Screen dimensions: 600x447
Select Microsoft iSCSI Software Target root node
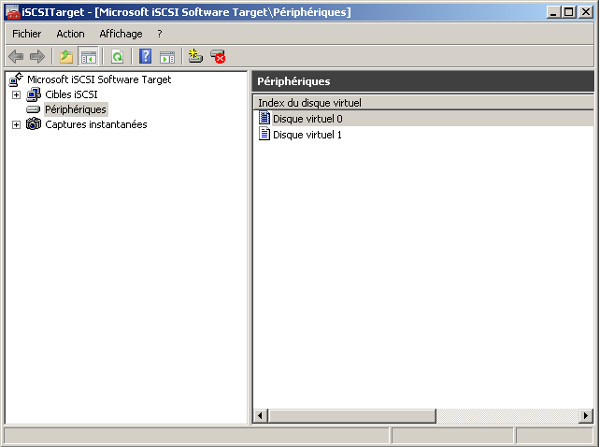(99, 80)
